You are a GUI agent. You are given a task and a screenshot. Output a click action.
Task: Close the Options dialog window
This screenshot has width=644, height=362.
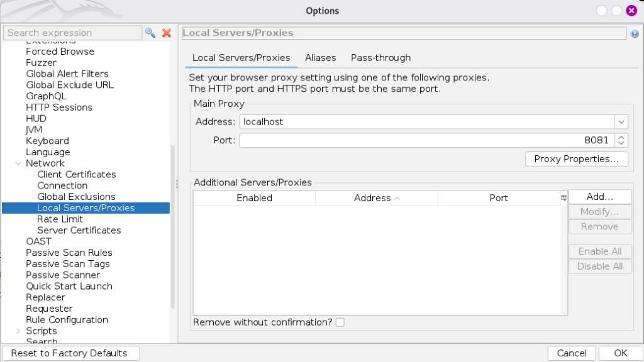pos(631,11)
